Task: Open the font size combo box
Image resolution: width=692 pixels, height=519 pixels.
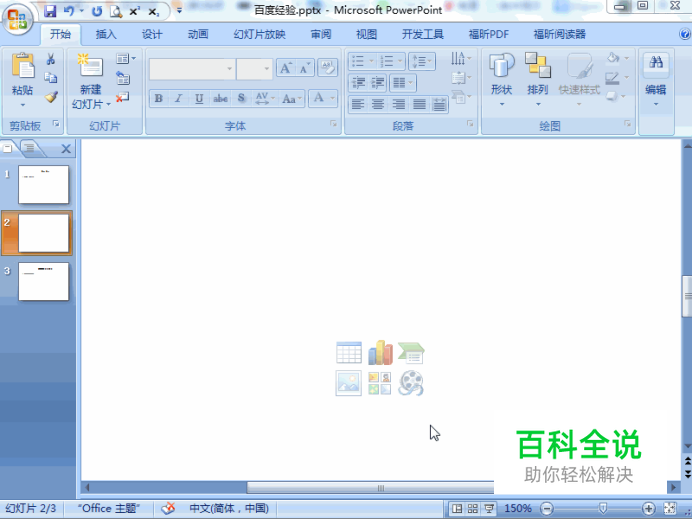Action: [x=254, y=69]
